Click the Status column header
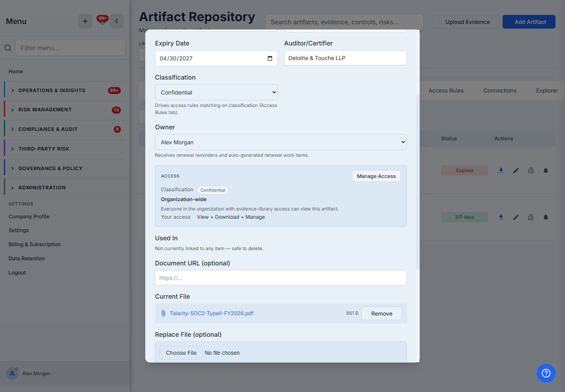Viewport: 565px width, 392px height. point(449,139)
